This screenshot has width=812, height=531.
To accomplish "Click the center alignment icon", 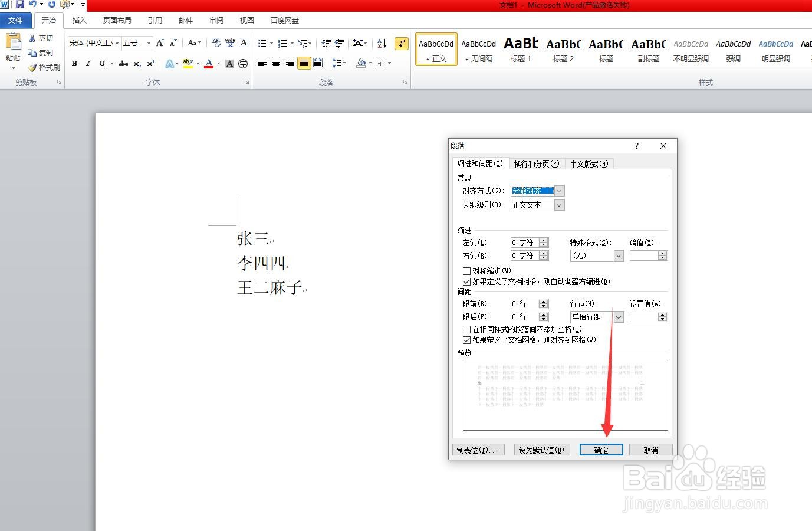I will 275,63.
